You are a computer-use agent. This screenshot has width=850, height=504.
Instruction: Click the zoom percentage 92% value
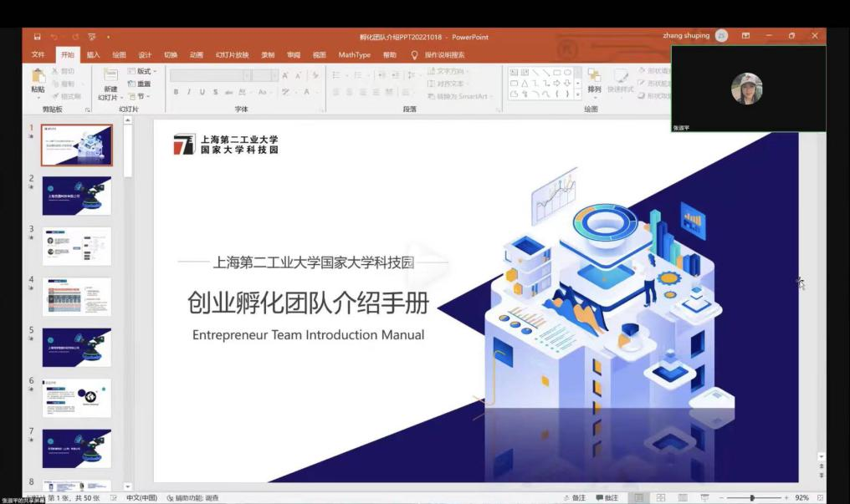(801, 497)
